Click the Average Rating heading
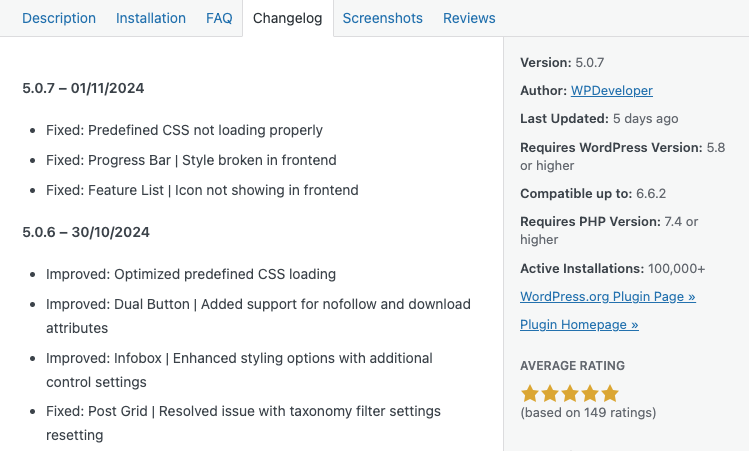 [x=573, y=365]
